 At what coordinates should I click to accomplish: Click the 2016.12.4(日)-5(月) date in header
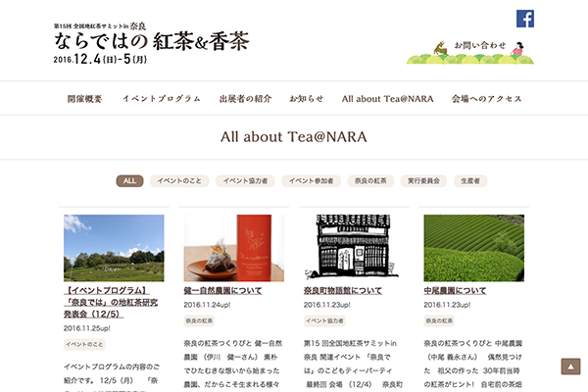point(101,59)
